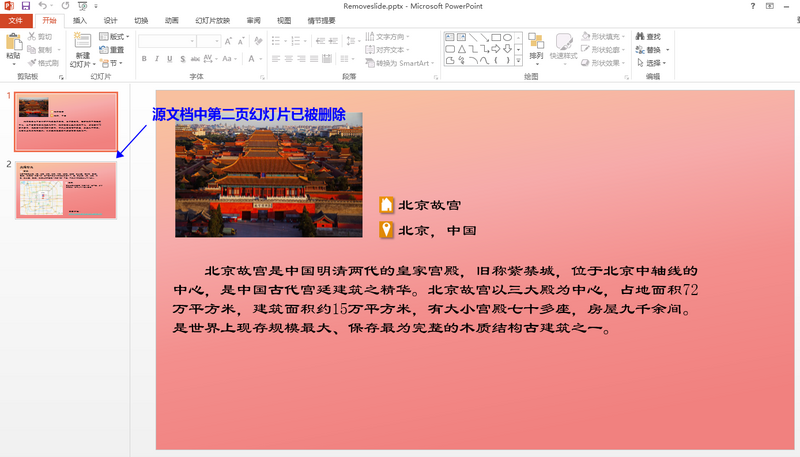Click the 剪切 (Cut) scissors button
The image size is (800, 457).
coord(40,37)
